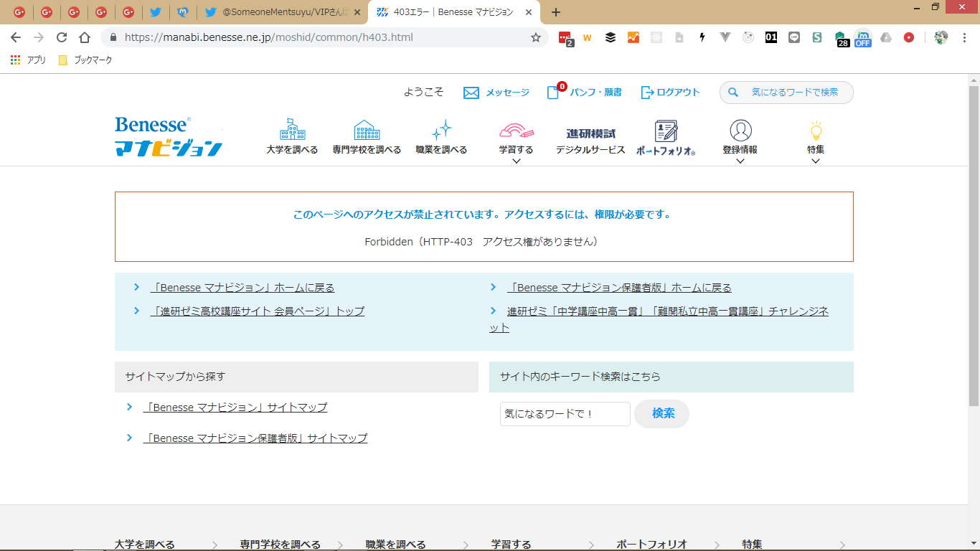Reload the page with refresh button
Image resolution: width=980 pixels, height=551 pixels.
(62, 37)
